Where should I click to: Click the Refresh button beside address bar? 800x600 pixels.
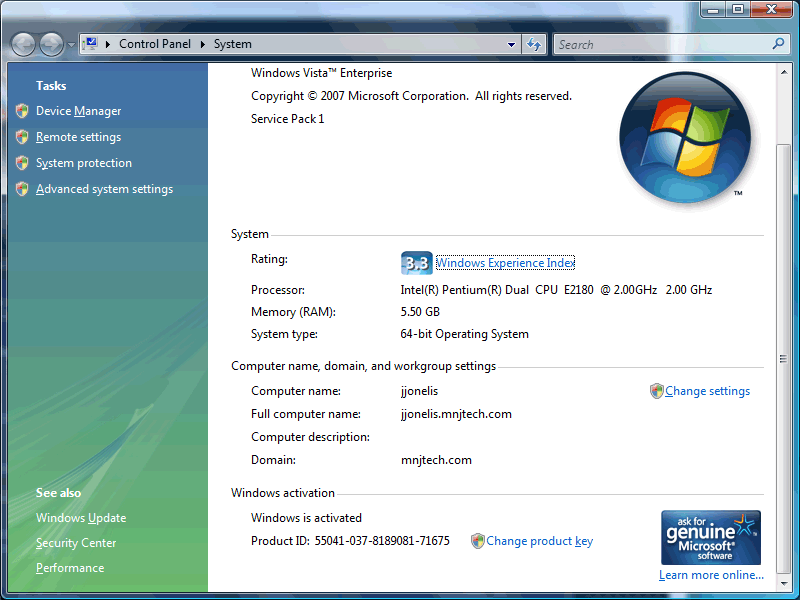pos(534,44)
